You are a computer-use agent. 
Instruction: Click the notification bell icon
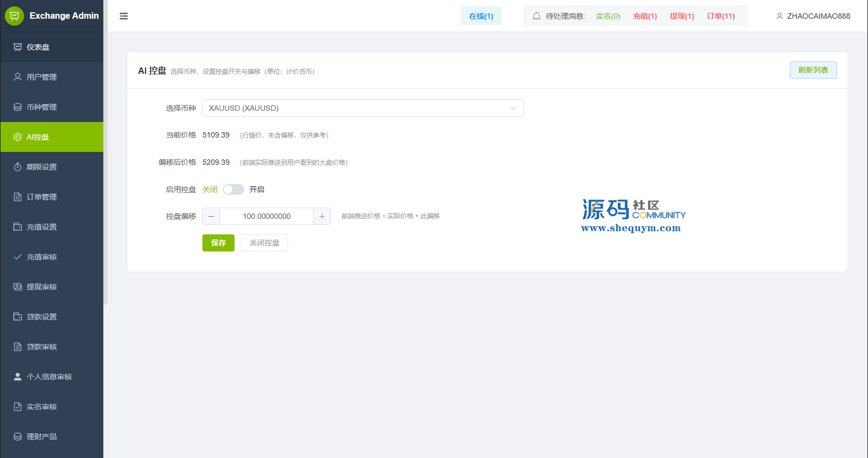point(536,16)
